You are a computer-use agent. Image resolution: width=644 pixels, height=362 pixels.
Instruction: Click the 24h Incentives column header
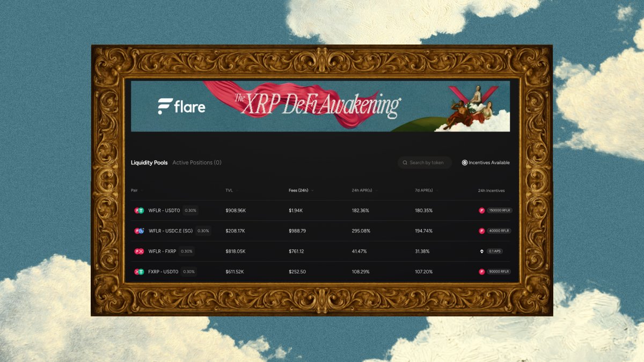pyautogui.click(x=491, y=190)
